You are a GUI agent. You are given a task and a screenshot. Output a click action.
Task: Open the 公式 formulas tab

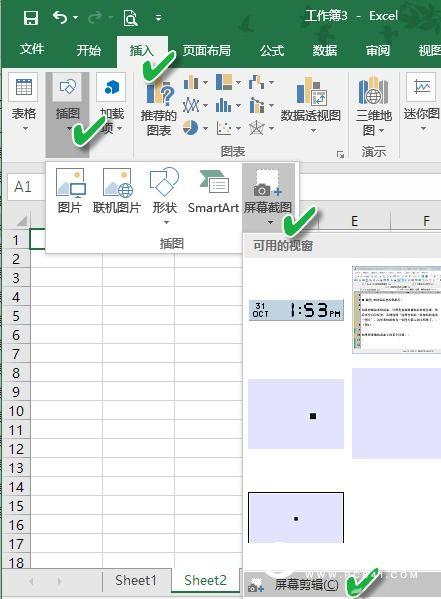[272, 50]
